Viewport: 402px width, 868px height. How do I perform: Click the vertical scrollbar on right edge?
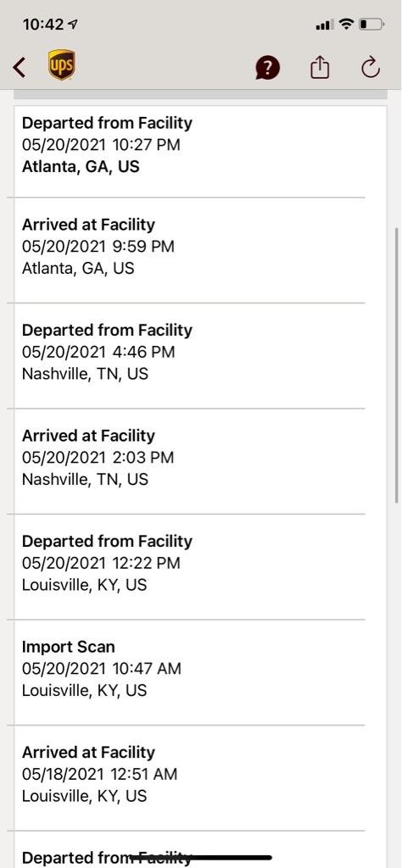pyautogui.click(x=396, y=365)
